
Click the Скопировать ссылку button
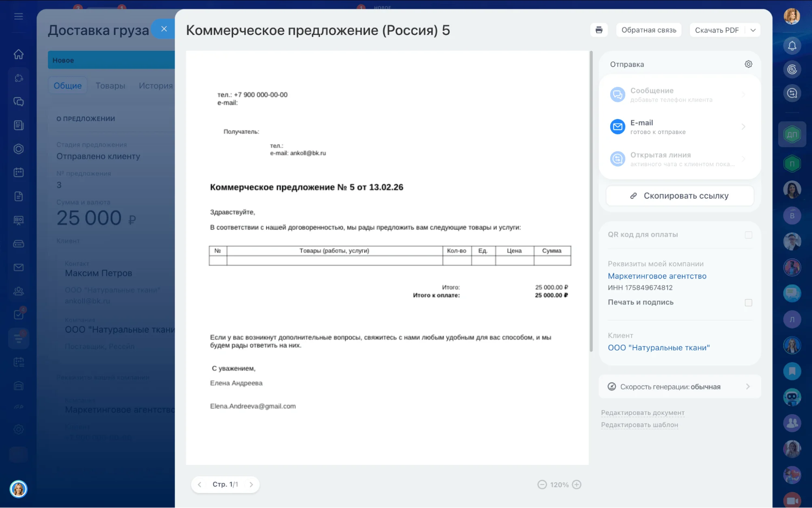[680, 196]
